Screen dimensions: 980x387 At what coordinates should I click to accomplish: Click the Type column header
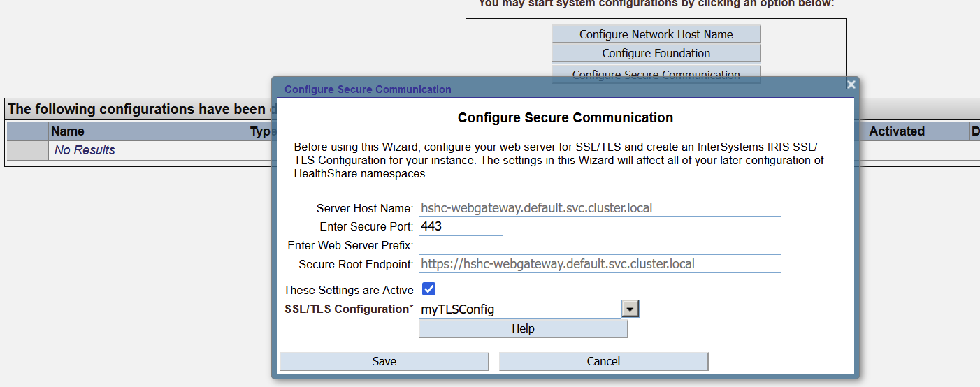coord(260,131)
